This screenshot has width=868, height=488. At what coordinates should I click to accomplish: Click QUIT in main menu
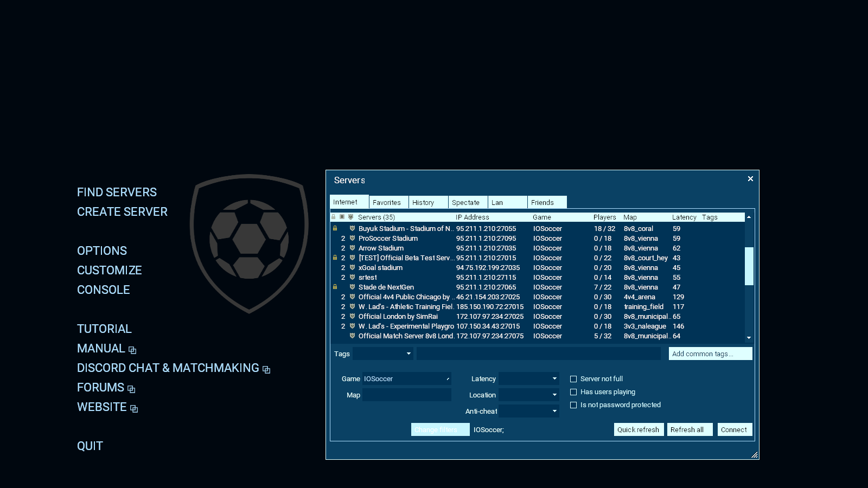tap(90, 446)
